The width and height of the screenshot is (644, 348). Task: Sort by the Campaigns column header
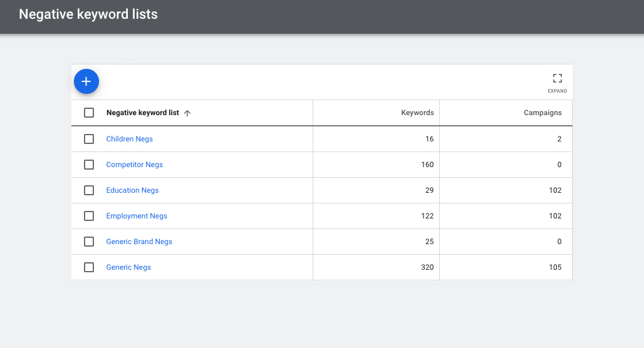coord(543,113)
